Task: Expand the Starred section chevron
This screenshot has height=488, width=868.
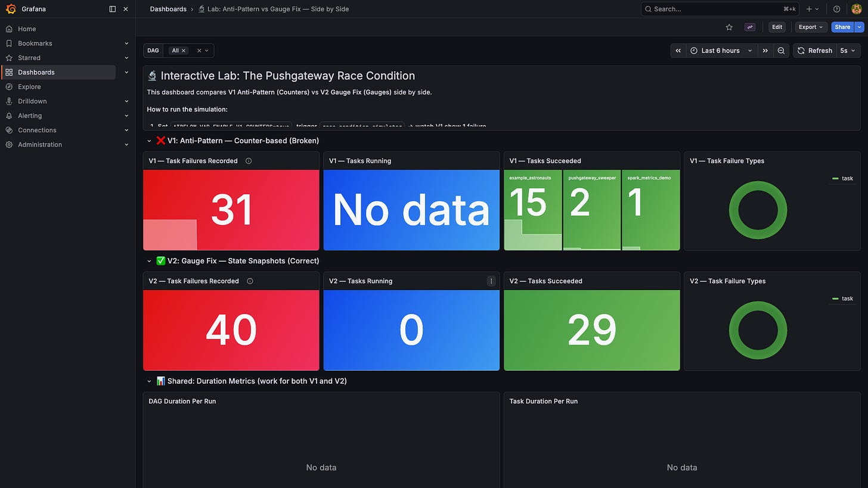Action: pyautogui.click(x=126, y=58)
